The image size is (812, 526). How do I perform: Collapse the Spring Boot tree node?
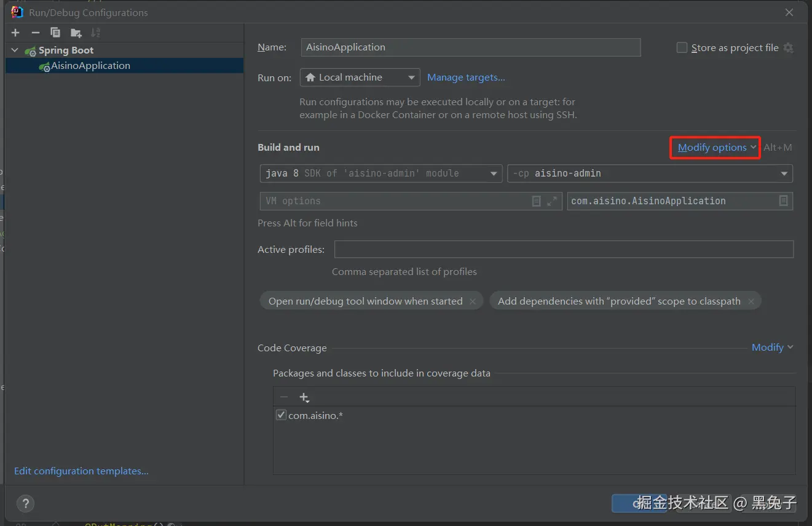[15, 50]
